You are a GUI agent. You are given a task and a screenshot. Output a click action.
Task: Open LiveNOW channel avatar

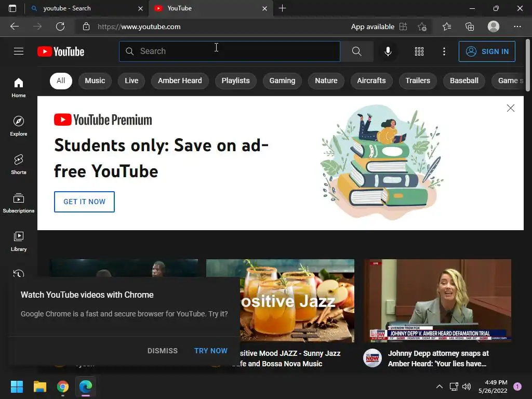[x=372, y=358]
